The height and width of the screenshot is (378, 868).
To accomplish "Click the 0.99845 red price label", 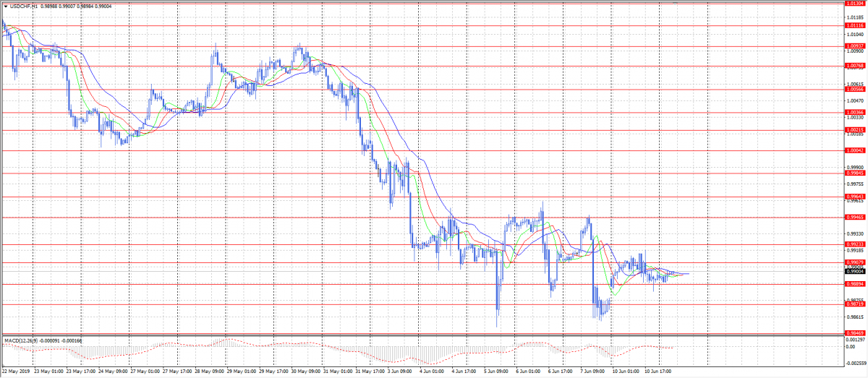I will point(856,173).
